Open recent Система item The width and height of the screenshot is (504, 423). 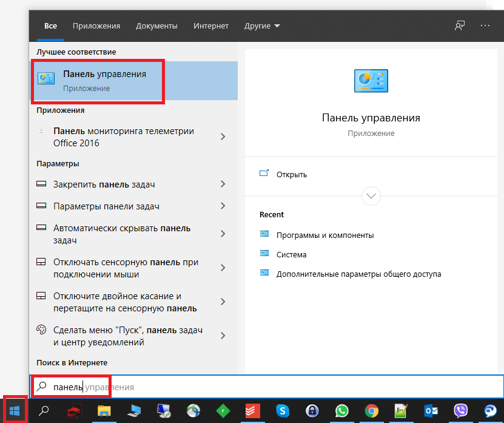(x=291, y=254)
